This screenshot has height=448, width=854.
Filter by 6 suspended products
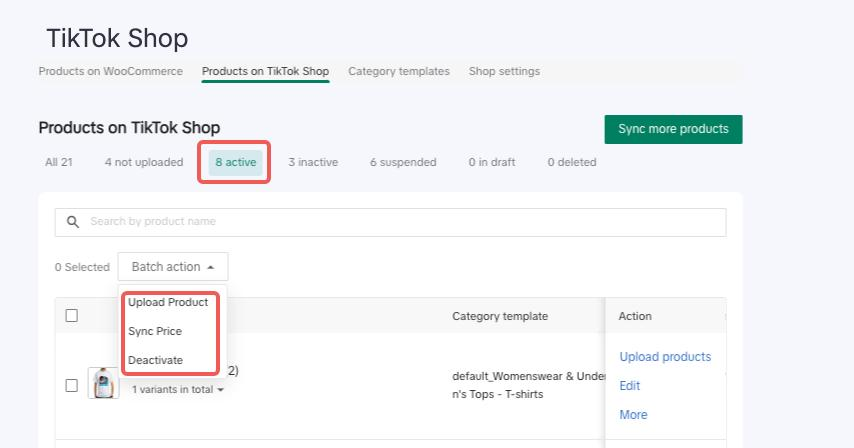(x=402, y=162)
